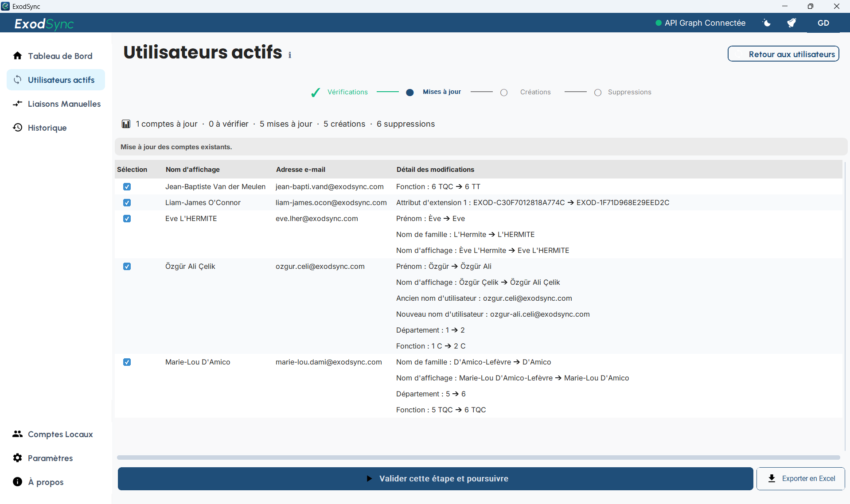Open the info icon beside Utilisateurs actifs title

(x=290, y=55)
